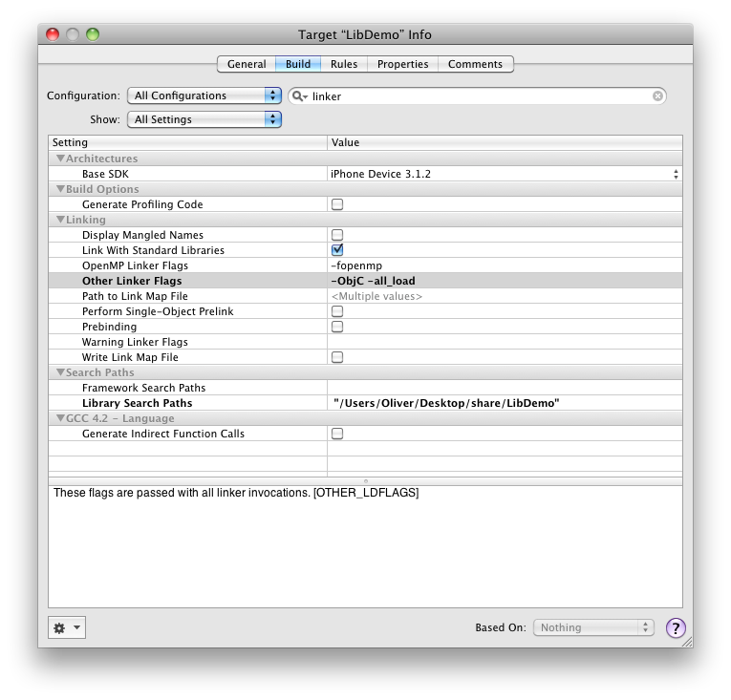Image resolution: width=731 pixels, height=700 pixels.
Task: Collapse the Linking section triangle
Action: point(60,220)
